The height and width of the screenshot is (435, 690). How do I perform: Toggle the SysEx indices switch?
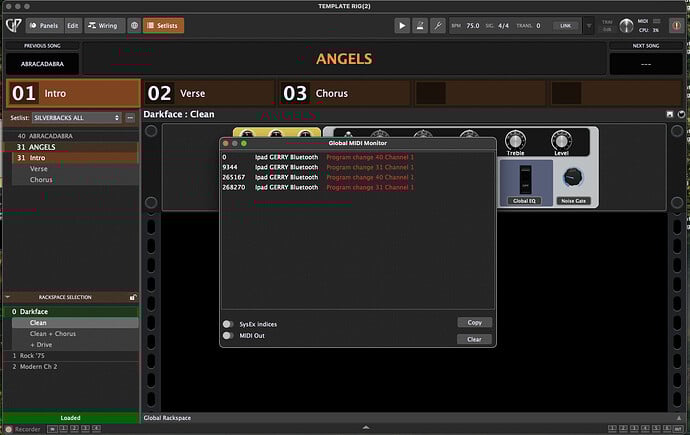pos(228,324)
